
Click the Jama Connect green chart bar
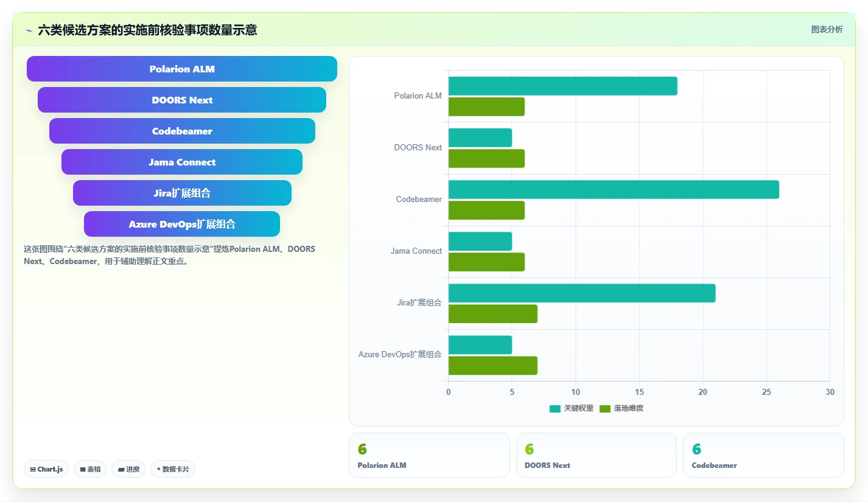[x=486, y=262]
